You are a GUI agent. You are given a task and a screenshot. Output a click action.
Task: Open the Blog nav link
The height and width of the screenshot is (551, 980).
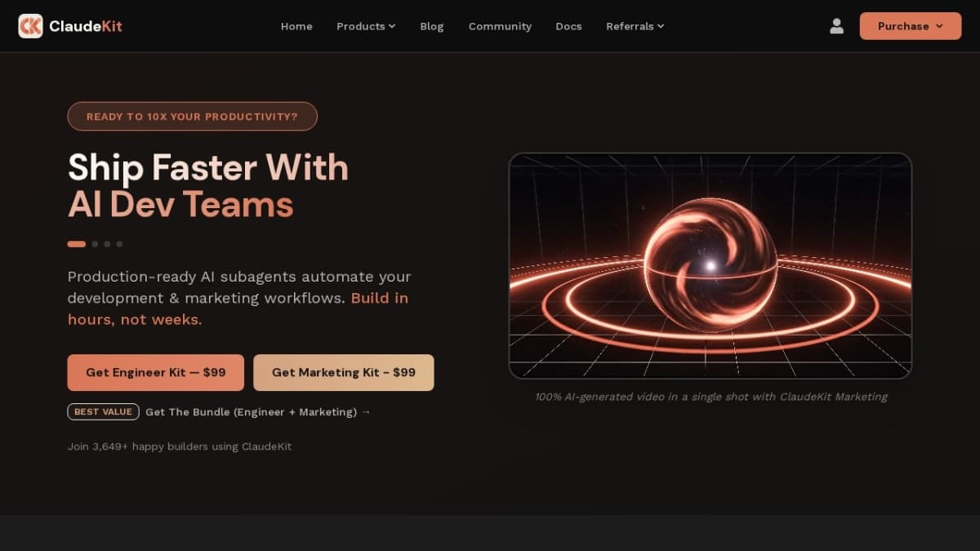[432, 26]
